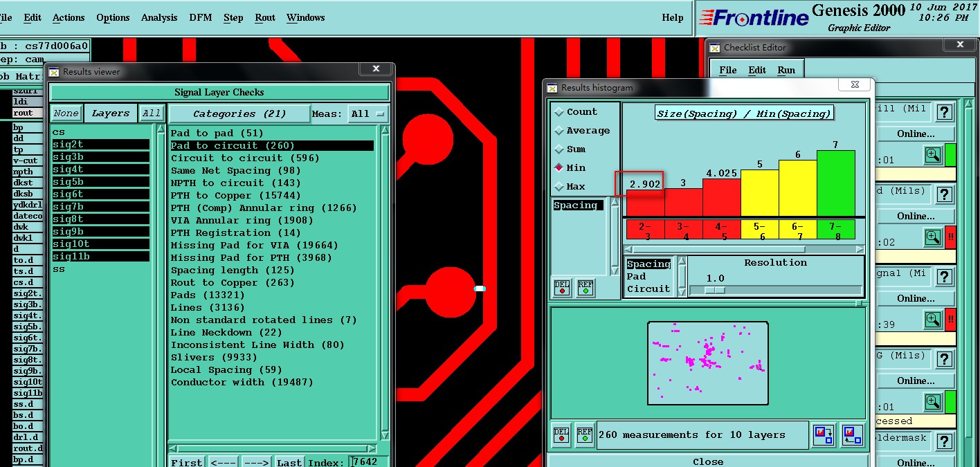Viewport: 980px width, 467px height.
Task: Select 'Pad' in the histogram attribute list
Action: [x=636, y=276]
